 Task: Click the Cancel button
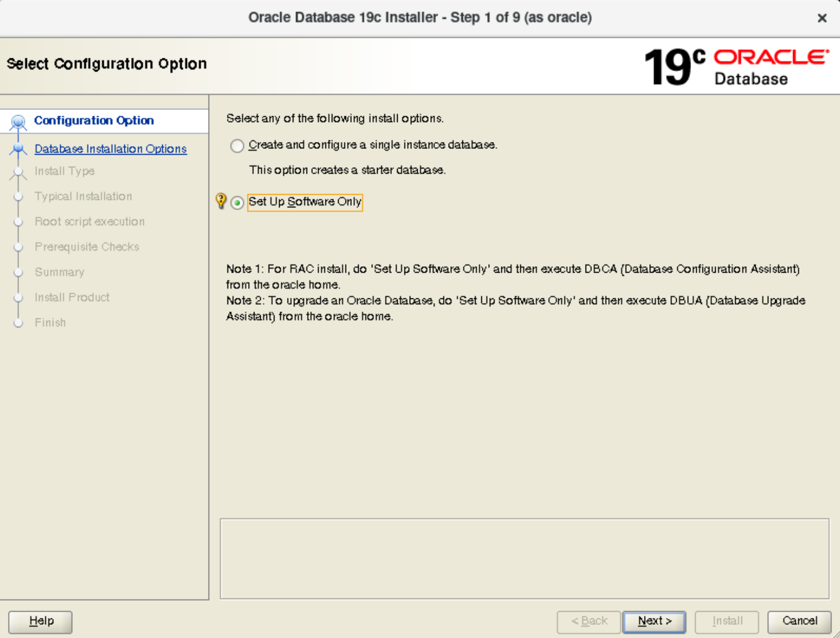799,621
